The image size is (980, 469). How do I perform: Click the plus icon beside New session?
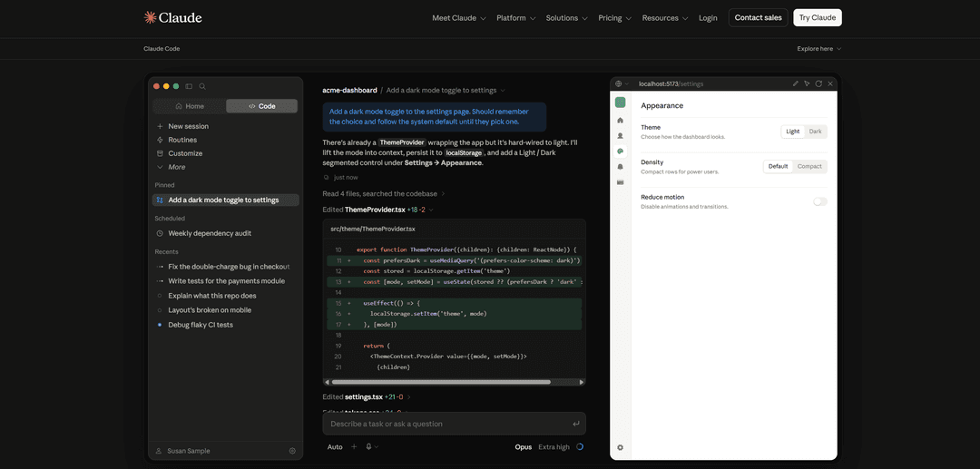tap(160, 126)
